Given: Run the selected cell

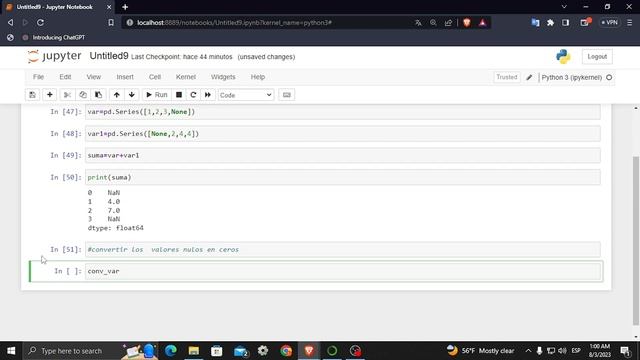Looking at the screenshot, I should (x=157, y=95).
